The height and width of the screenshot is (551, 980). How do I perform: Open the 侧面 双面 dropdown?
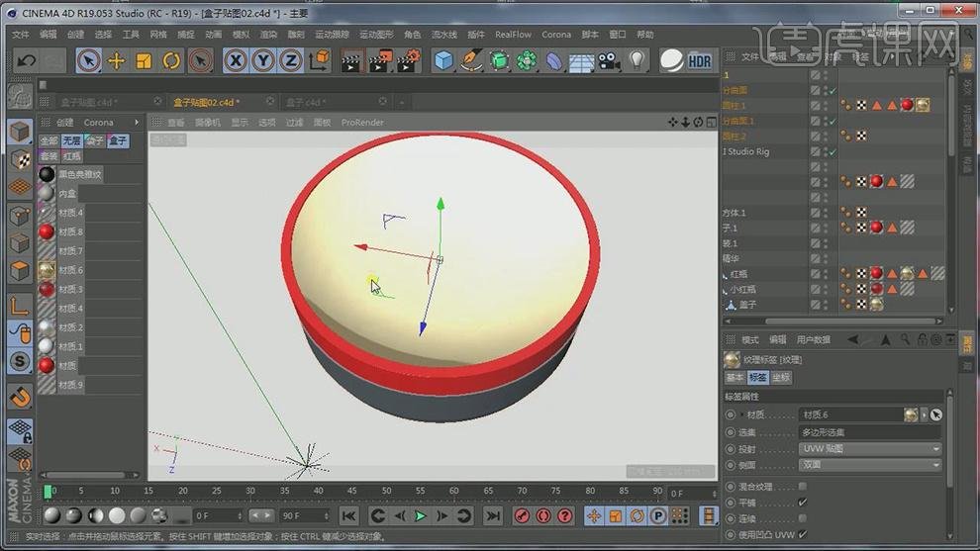[x=869, y=465]
